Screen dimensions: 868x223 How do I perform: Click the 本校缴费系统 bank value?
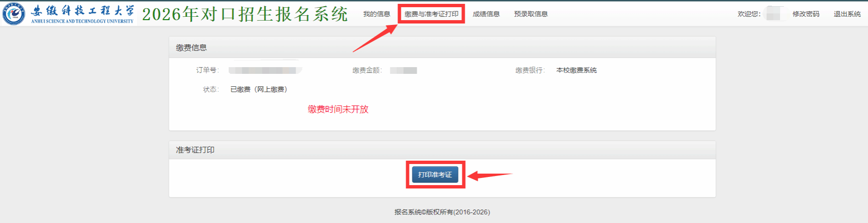577,70
